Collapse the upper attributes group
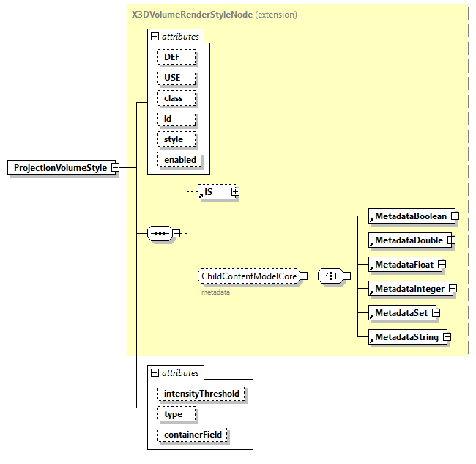The height and width of the screenshot is (464, 476). point(155,36)
